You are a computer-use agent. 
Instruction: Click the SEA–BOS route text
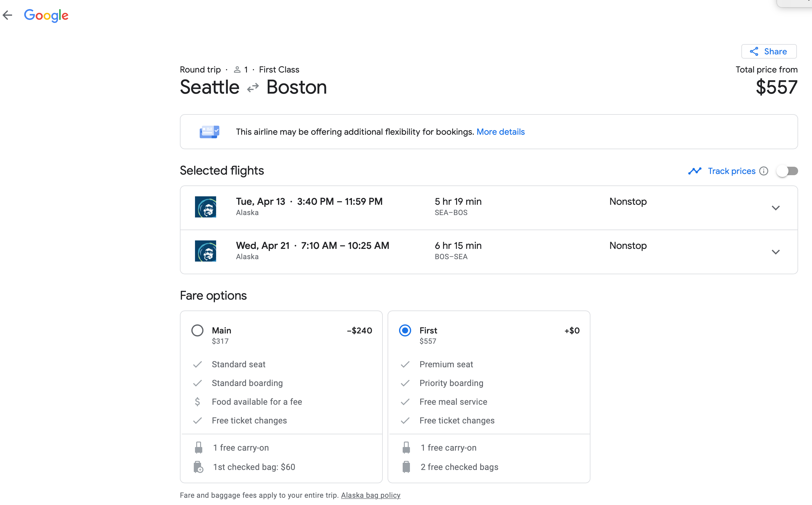click(451, 212)
